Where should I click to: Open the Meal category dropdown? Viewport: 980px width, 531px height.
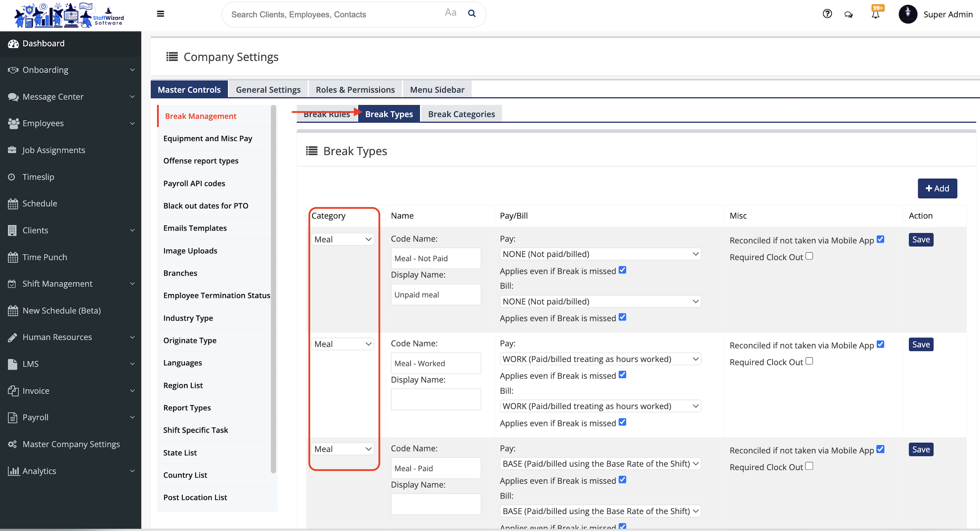[x=342, y=239]
